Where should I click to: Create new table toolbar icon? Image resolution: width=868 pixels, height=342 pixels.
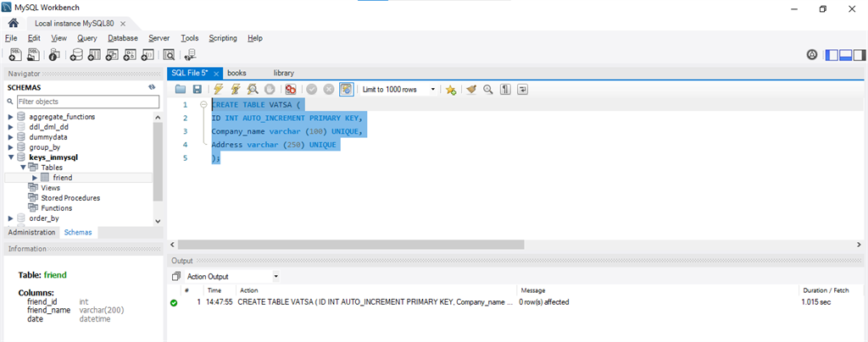click(x=94, y=54)
